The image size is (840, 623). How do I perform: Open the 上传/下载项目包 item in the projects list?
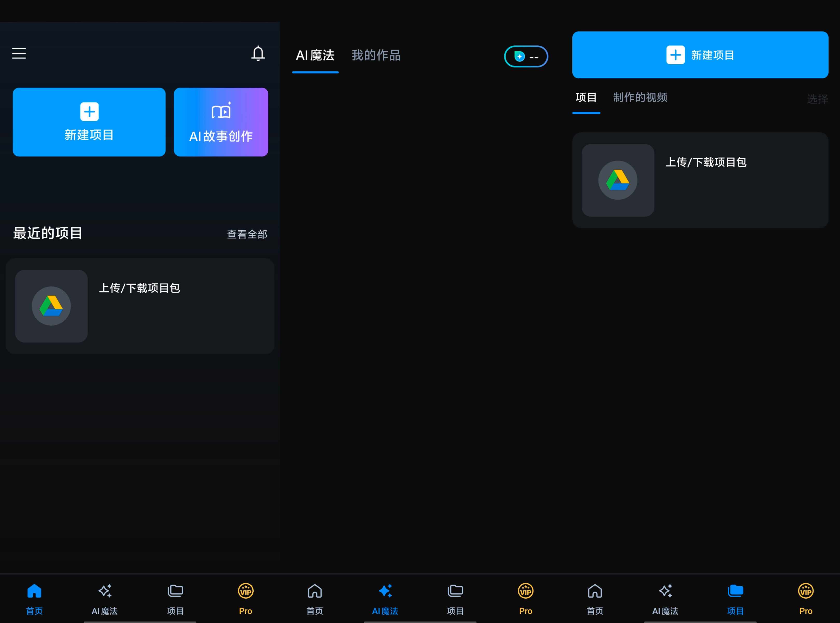click(x=700, y=180)
